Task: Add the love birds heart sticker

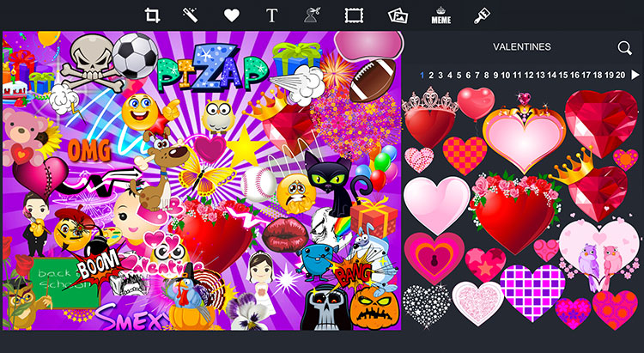Action: (x=598, y=255)
